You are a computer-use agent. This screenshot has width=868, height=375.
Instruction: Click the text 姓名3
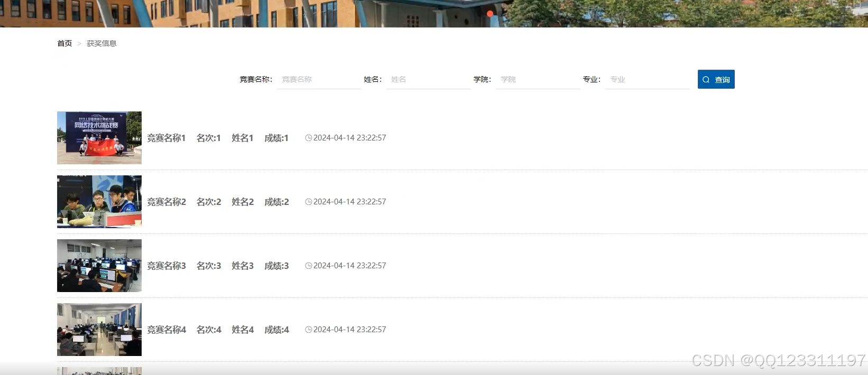pos(243,266)
